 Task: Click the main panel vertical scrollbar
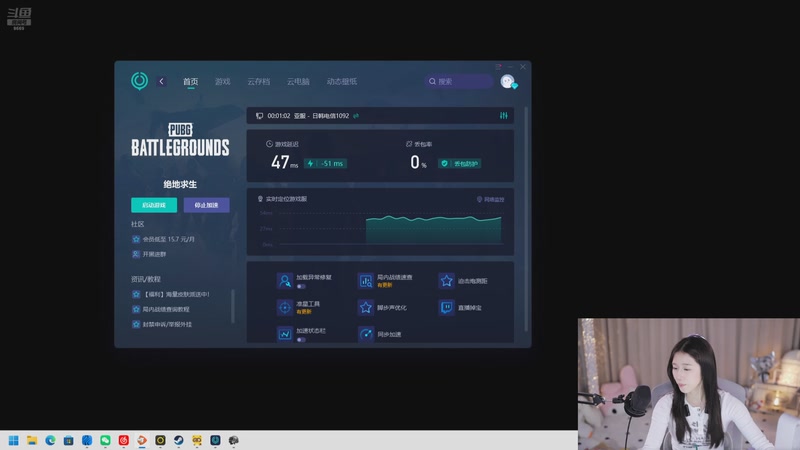coord(526,219)
